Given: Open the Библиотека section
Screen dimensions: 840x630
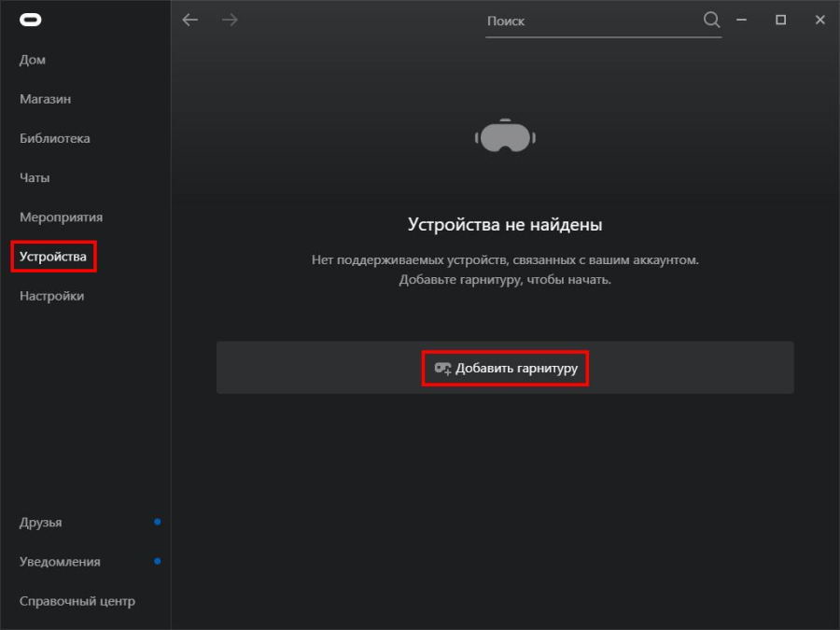Looking at the screenshot, I should [x=55, y=138].
